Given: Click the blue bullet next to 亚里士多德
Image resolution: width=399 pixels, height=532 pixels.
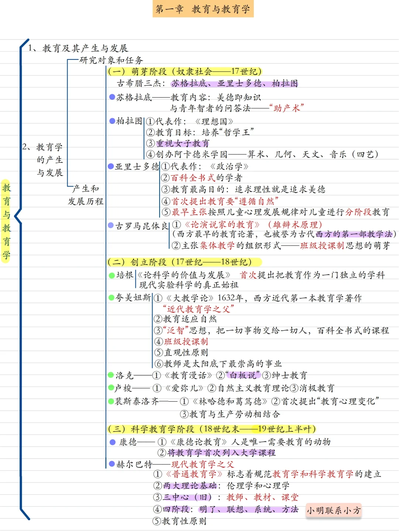Looking at the screenshot, I should pyautogui.click(x=112, y=167).
